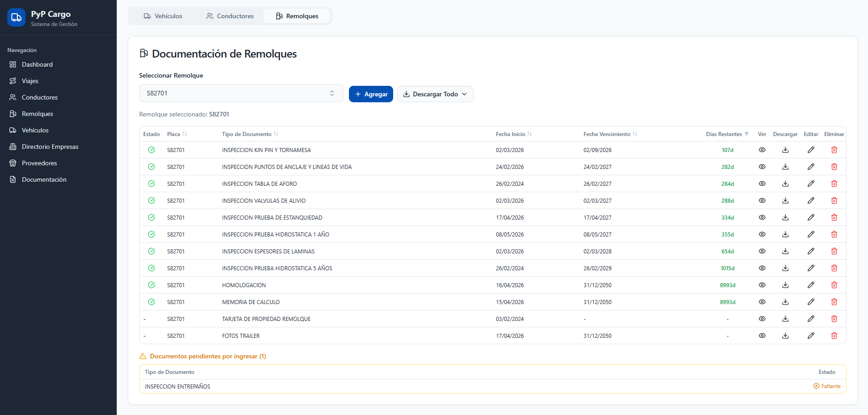View the INSPECCION ESPESORES DE LAMINAS document
Viewport: 868px width, 415px height.
tap(762, 251)
